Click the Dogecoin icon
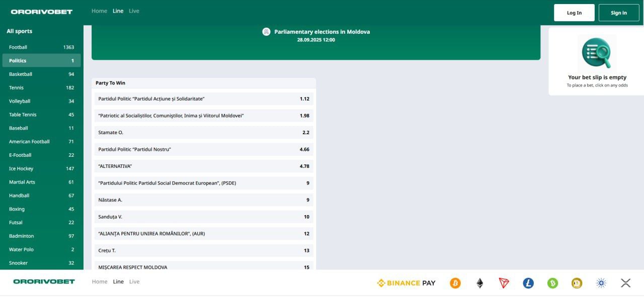 coord(577,283)
